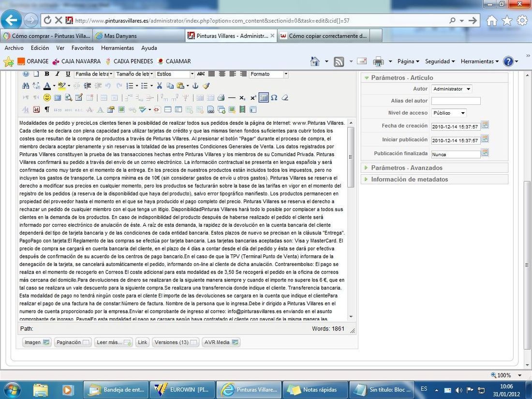Toggle full justify alignment
The height and width of the screenshot is (399, 532).
pos(211,74)
